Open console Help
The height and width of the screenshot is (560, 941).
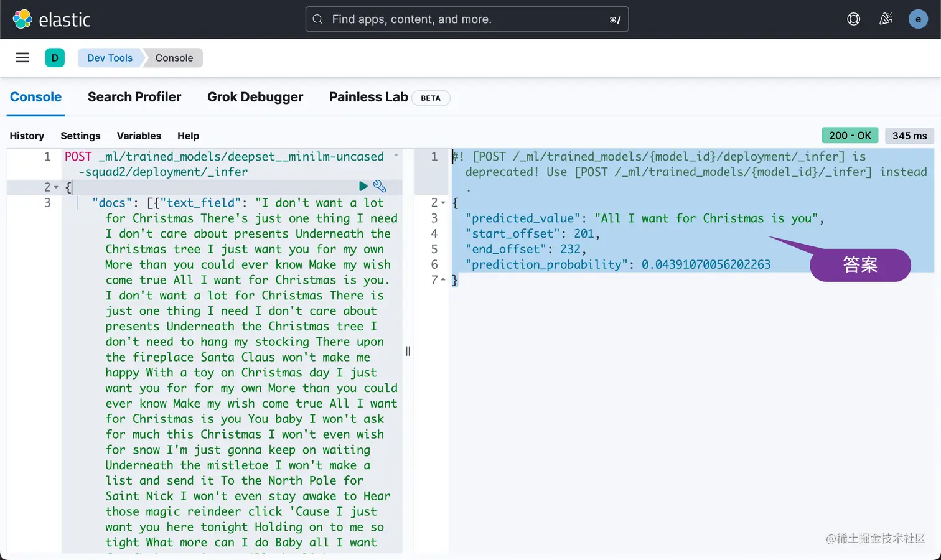tap(188, 136)
